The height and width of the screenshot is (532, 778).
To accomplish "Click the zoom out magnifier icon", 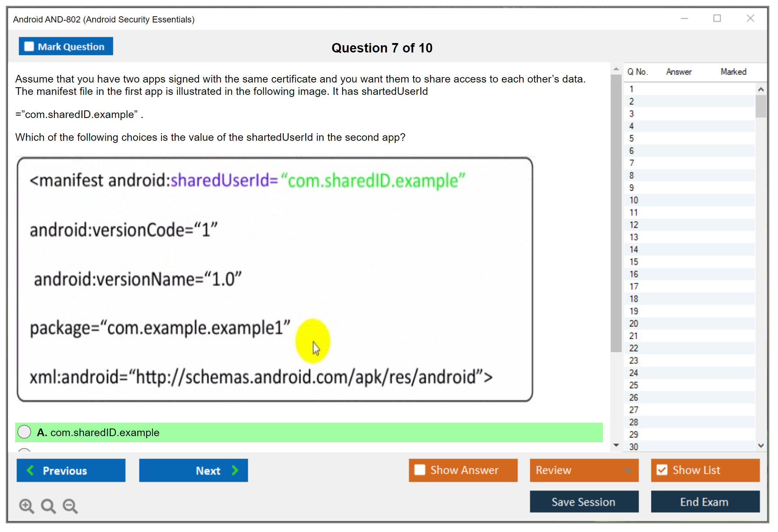I will [70, 506].
